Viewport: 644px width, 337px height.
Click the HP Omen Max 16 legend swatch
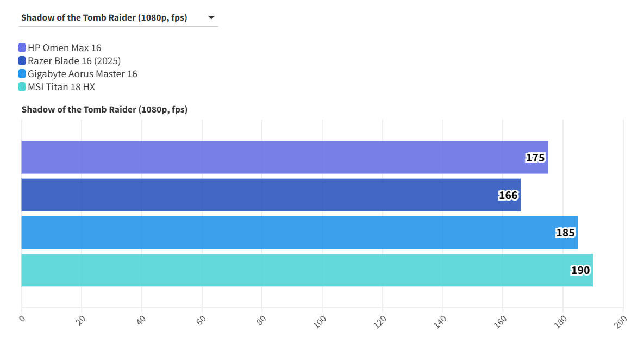(x=22, y=48)
